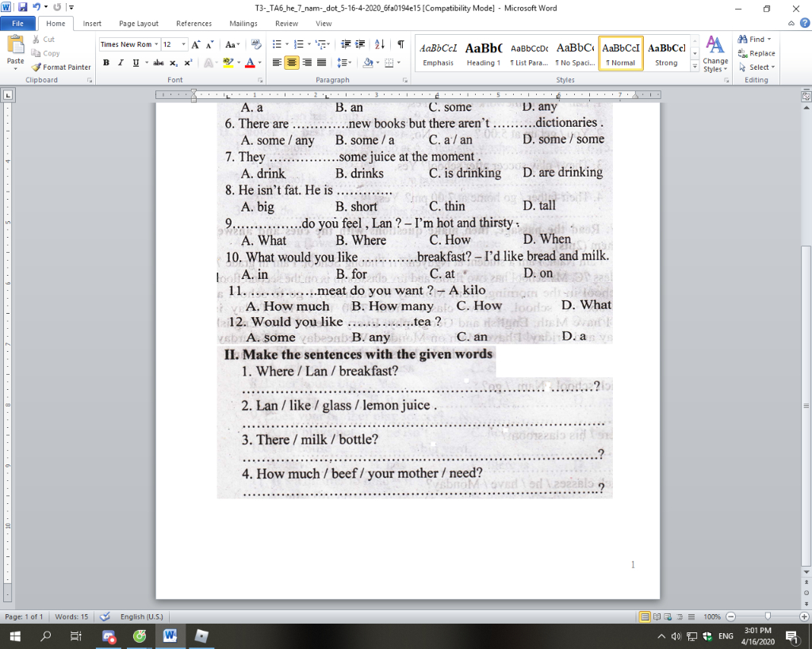The height and width of the screenshot is (649, 812).
Task: Apply the No Spacing style
Action: [575, 53]
